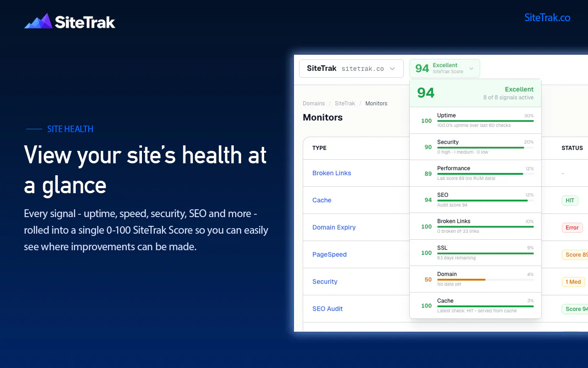Open the PageSpeed monitor
588x368 pixels.
(329, 254)
